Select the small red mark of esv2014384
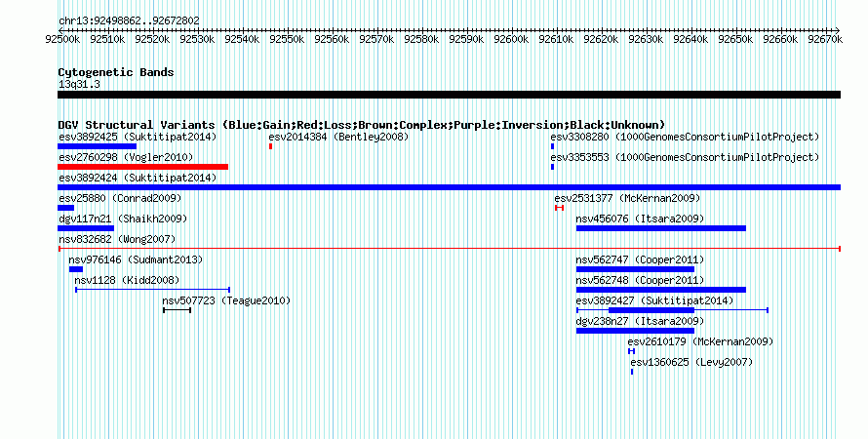 [271, 146]
